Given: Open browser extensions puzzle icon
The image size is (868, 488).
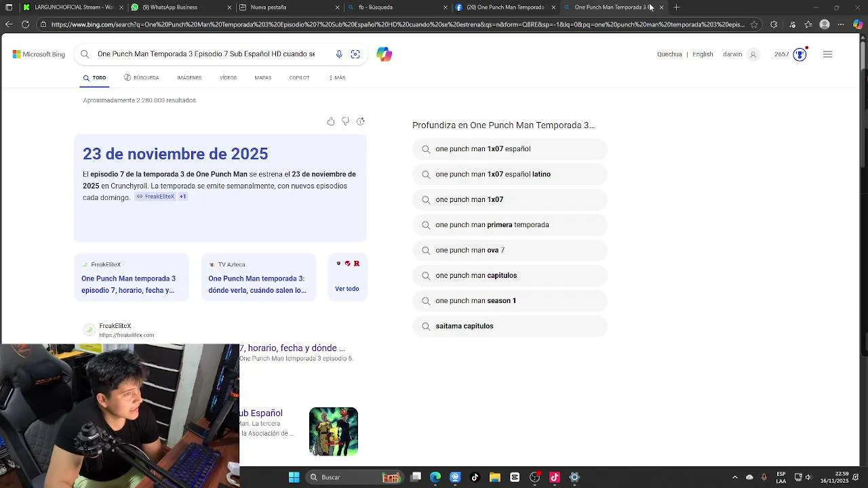Looking at the screenshot, I should point(774,24).
